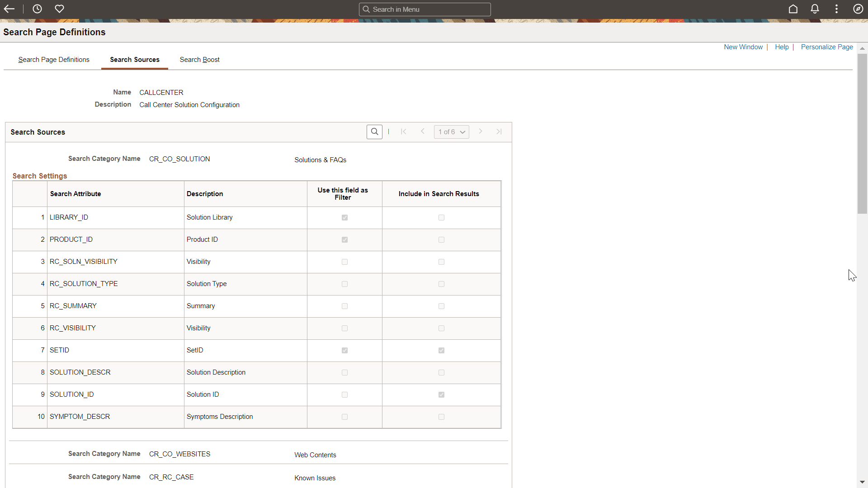Enable filter checkbox for RC_SOLN_VISIBILITY
Screen dimensions: 868x488
tap(344, 262)
